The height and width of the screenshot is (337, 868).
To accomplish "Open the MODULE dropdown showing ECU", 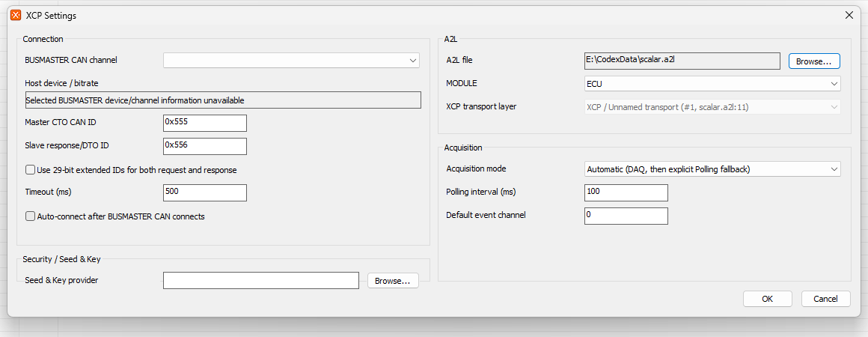I will 712,84.
